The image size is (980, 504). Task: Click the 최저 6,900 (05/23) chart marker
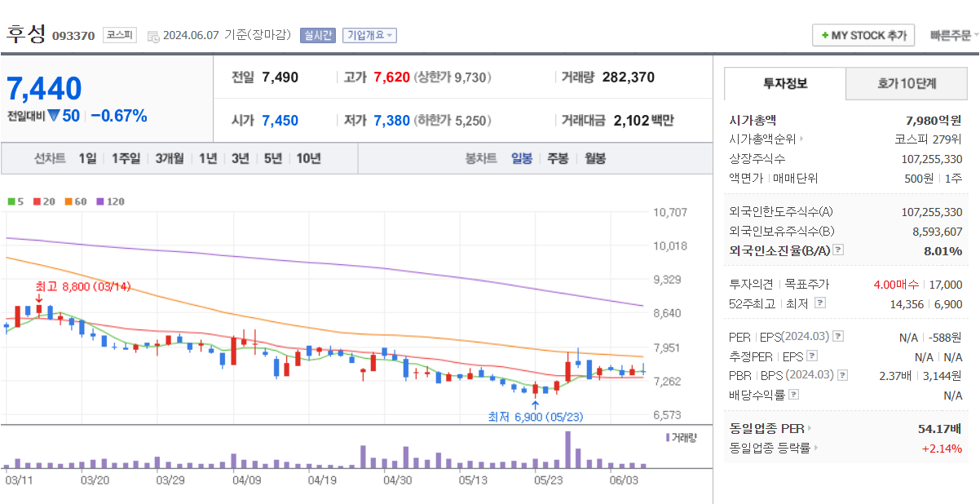[x=536, y=417]
